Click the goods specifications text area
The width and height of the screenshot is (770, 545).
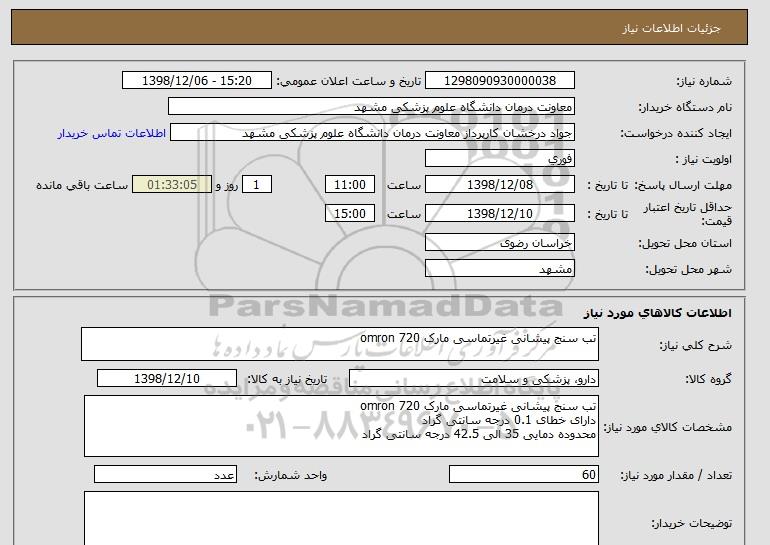point(341,426)
